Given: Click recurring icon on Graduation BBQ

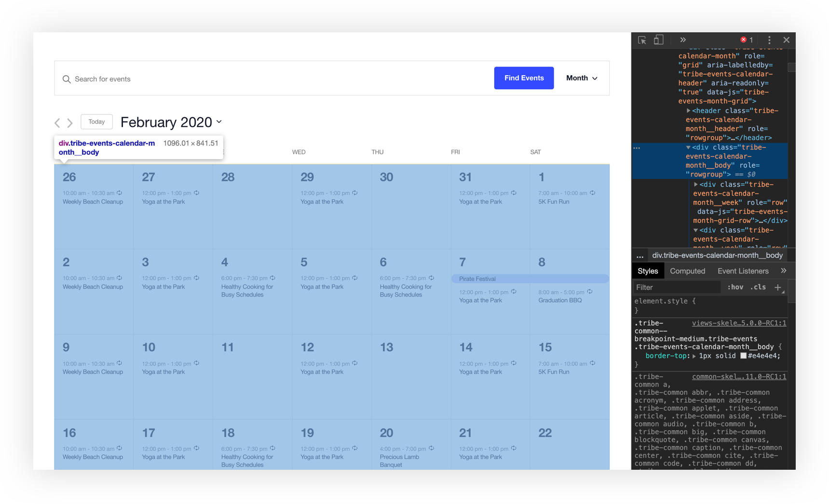Looking at the screenshot, I should (x=590, y=292).
